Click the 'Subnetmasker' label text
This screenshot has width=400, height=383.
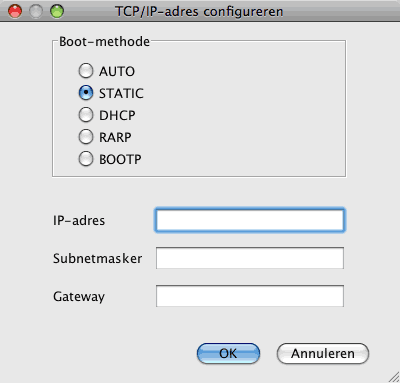click(98, 258)
